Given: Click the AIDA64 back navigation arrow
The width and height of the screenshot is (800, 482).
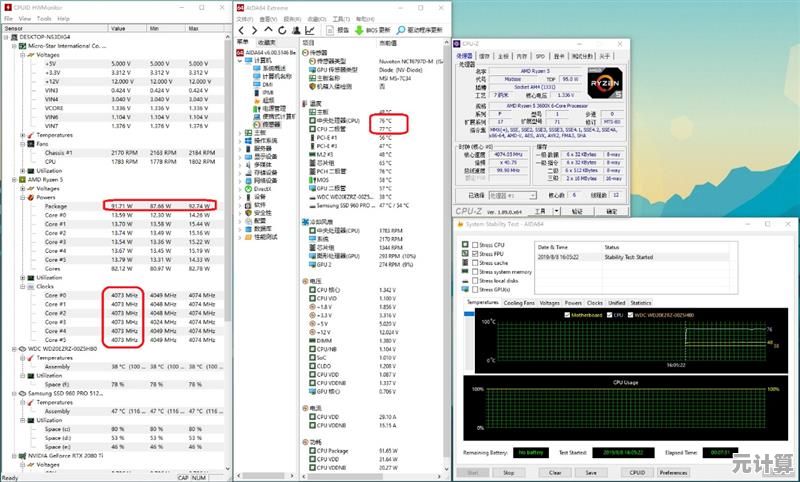Looking at the screenshot, I should [242, 30].
